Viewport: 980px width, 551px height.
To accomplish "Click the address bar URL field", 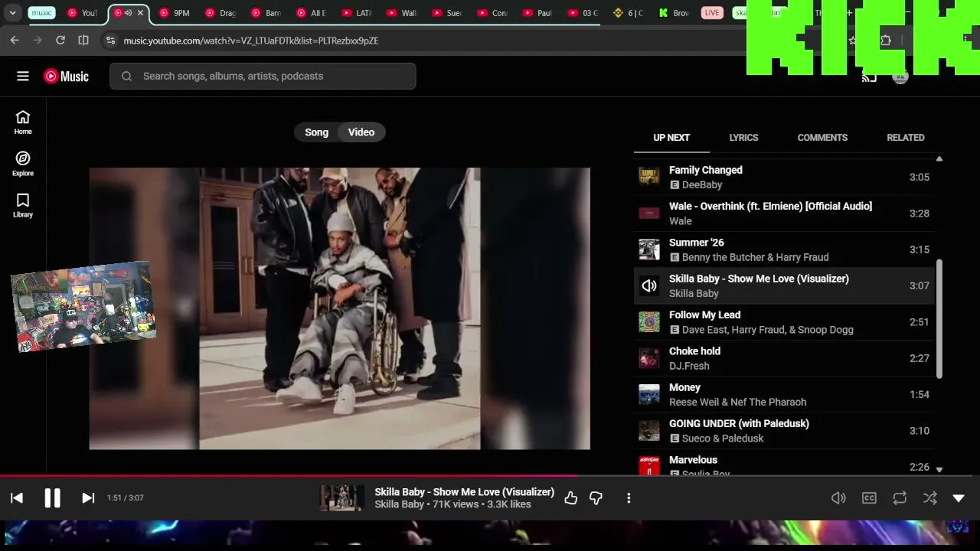I will 251,41.
